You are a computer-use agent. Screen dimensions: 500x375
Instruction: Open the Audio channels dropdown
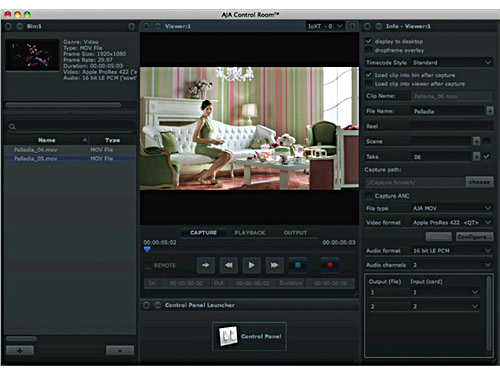(x=452, y=265)
